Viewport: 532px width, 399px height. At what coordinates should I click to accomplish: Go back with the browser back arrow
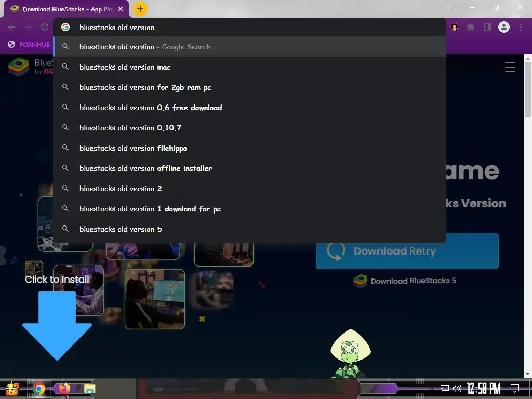[x=11, y=27]
